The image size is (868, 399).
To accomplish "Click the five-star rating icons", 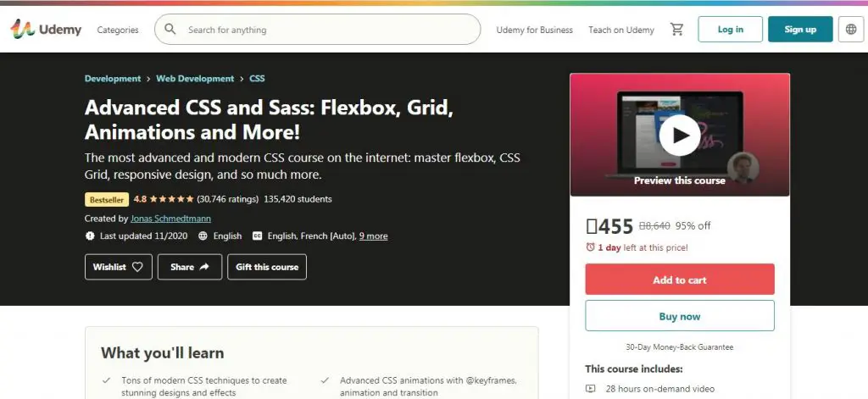I will pyautogui.click(x=171, y=199).
